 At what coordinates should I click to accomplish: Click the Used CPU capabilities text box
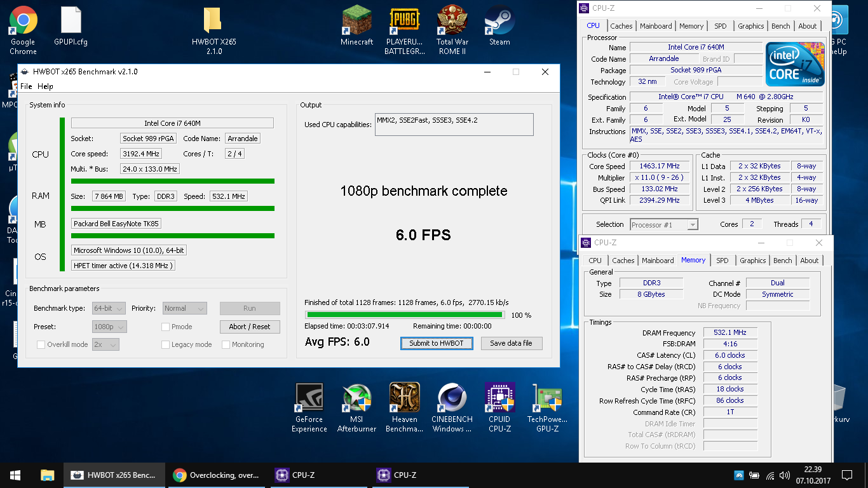click(454, 125)
